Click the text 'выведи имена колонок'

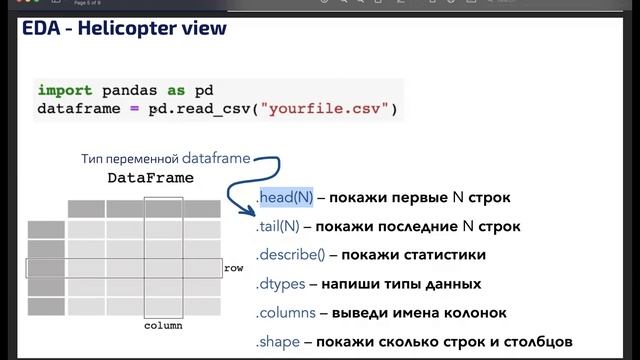click(419, 313)
